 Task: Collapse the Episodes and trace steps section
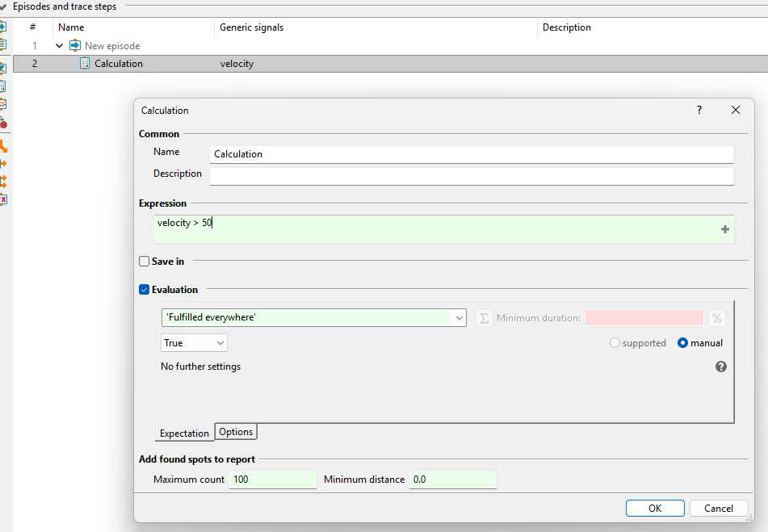click(3, 6)
